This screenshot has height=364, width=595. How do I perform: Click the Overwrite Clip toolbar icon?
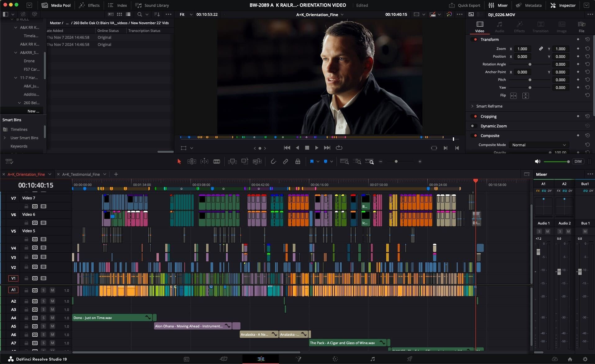pyautogui.click(x=245, y=162)
